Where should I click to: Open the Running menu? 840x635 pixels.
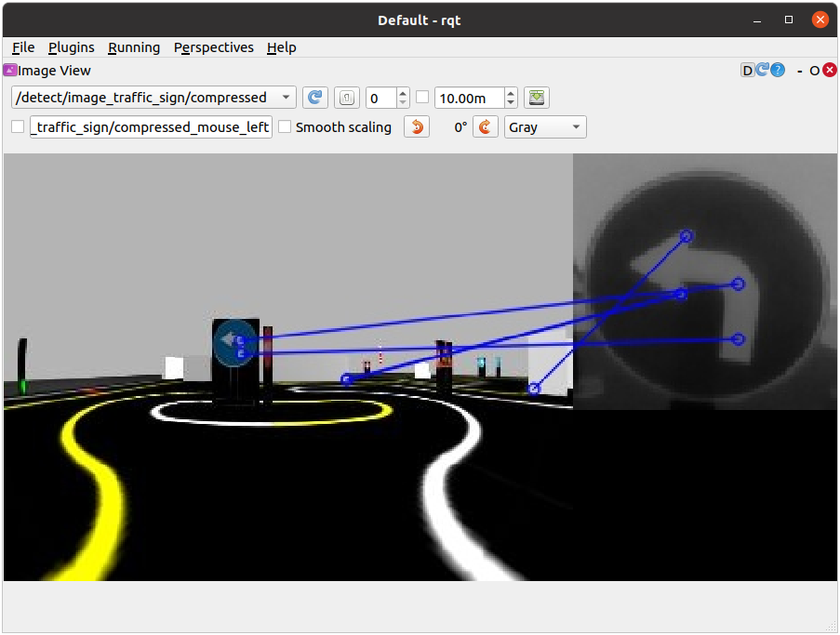[x=134, y=47]
